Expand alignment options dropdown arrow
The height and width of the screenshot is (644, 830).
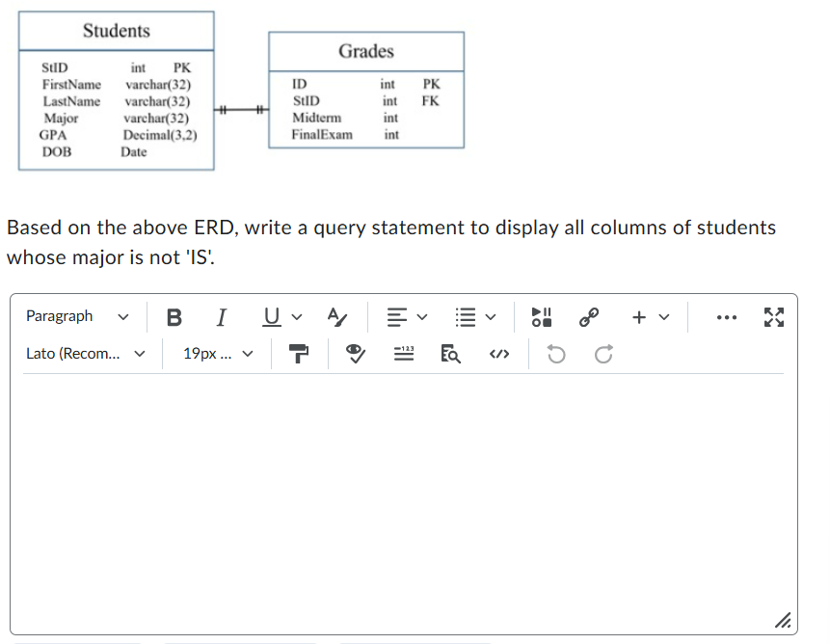click(422, 317)
